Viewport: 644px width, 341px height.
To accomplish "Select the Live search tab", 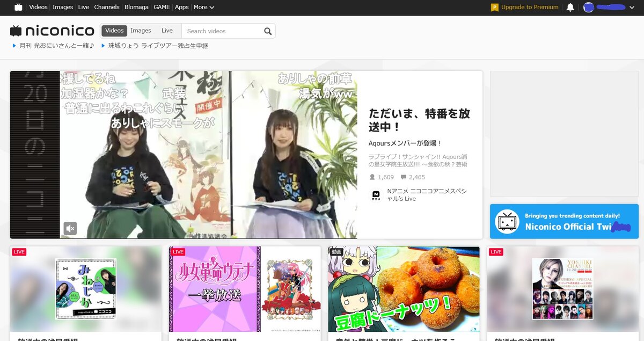I will pyautogui.click(x=167, y=31).
